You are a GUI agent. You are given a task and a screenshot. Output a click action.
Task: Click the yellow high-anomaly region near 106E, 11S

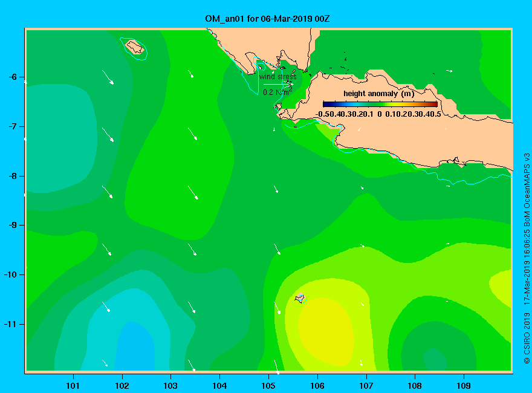pos(326,332)
